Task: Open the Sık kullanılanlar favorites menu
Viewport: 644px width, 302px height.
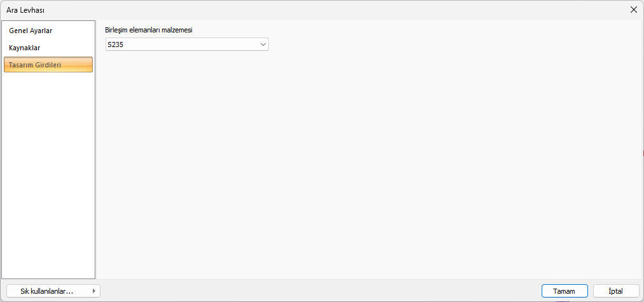Action: click(47, 291)
